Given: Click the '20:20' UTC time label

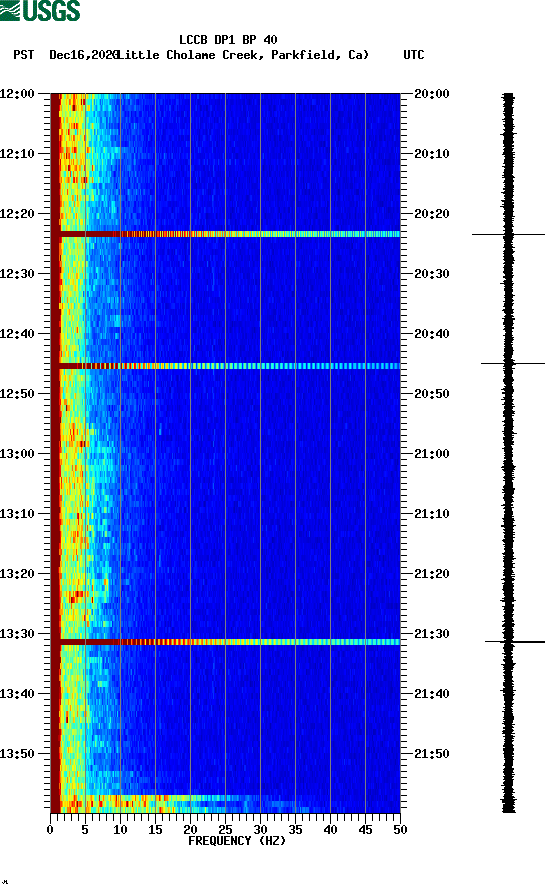Looking at the screenshot, I should (432, 214).
